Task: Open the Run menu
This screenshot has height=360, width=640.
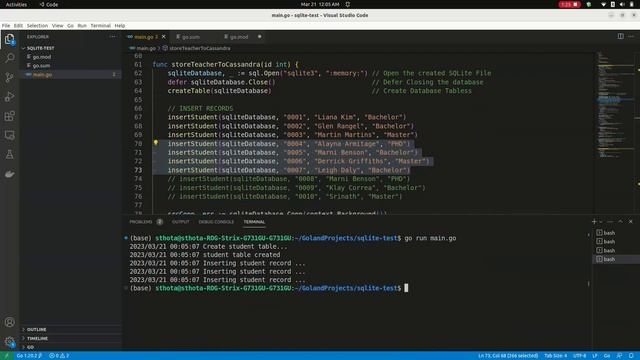Action: click(x=82, y=25)
